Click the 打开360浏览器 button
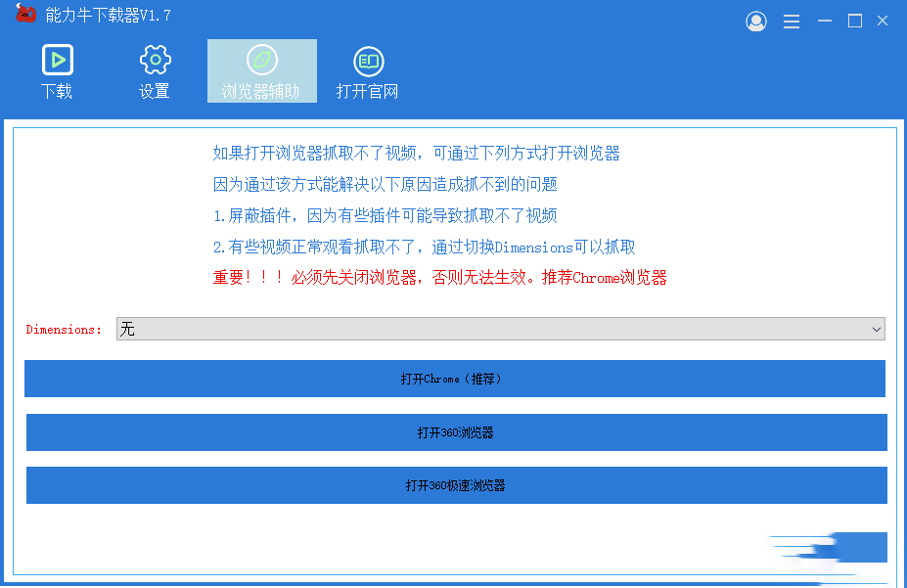Image resolution: width=907 pixels, height=588 pixels. 456,432
